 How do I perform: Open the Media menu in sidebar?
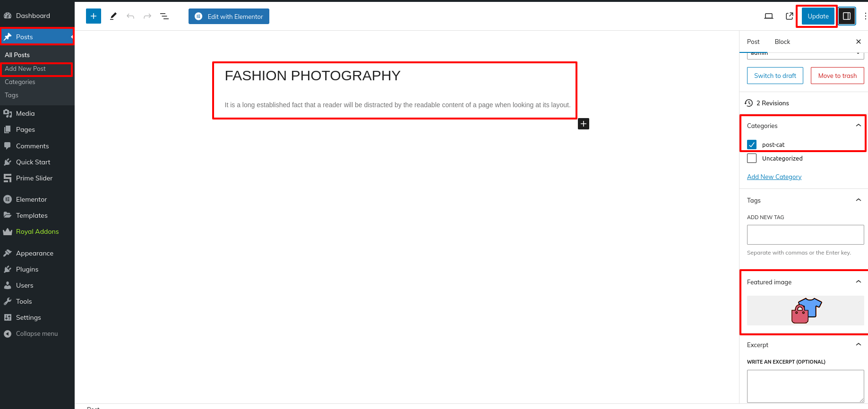tap(25, 113)
